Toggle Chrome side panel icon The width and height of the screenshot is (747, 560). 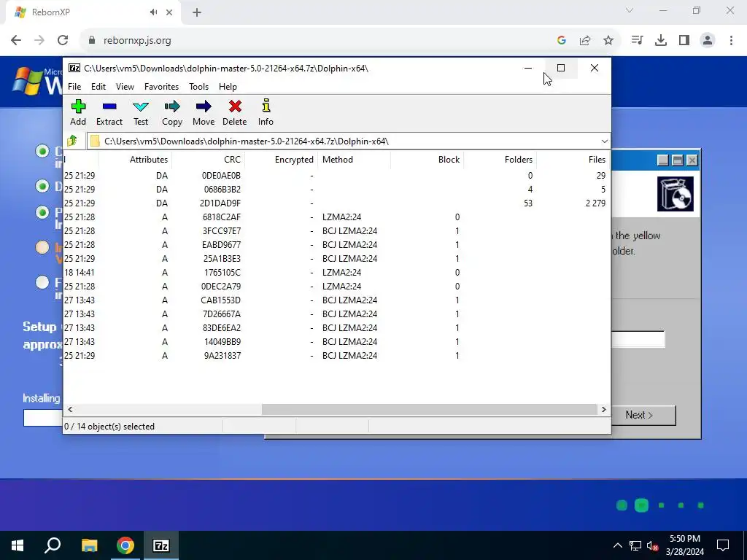click(684, 41)
